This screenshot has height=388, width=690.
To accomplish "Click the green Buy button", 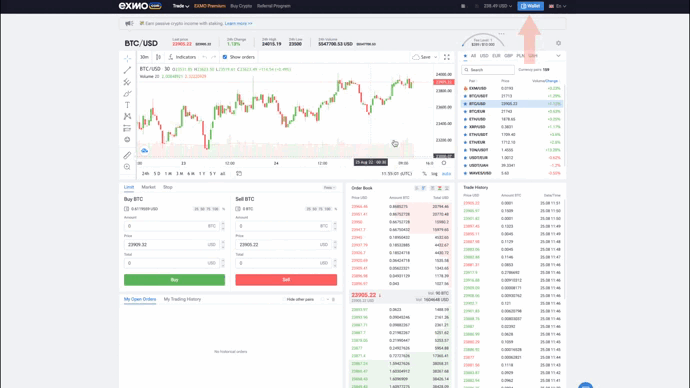I will coord(174,280).
